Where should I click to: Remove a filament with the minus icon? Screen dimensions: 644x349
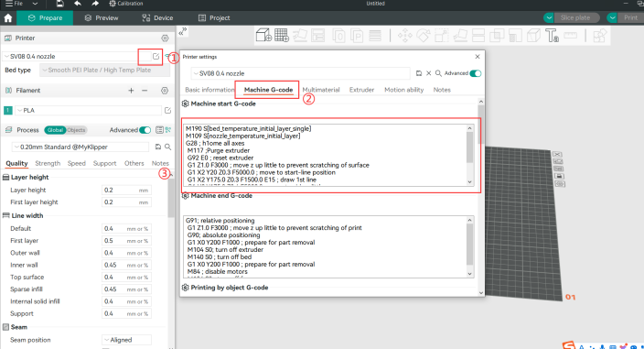click(145, 91)
